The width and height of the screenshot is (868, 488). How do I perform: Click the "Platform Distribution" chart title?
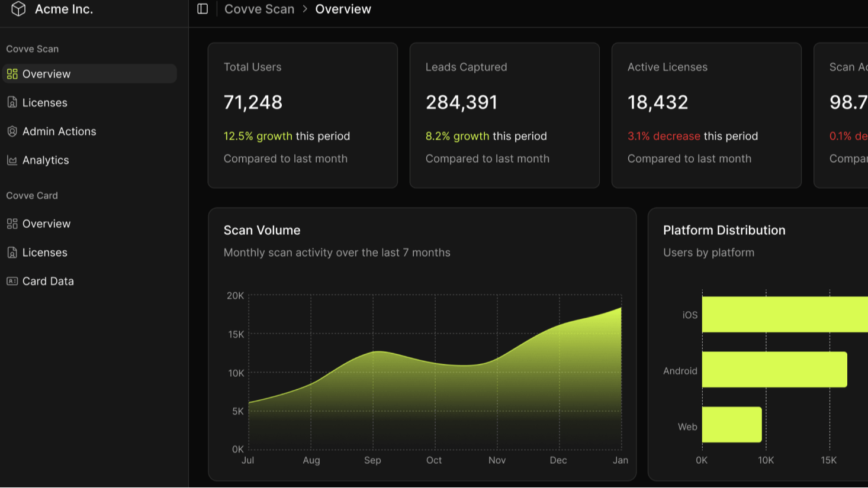[725, 231]
